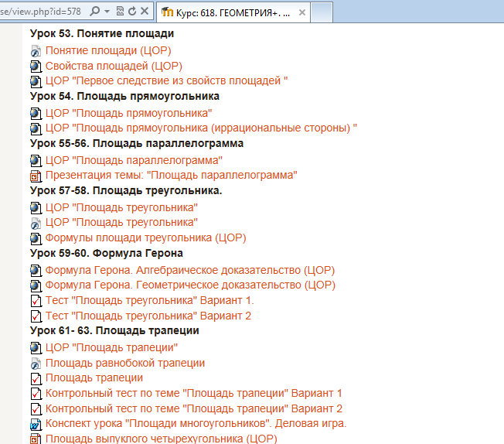Open link 'Свойства площадей (ЦОР)'
Viewport: 504px width, 444px height.
coord(114,66)
